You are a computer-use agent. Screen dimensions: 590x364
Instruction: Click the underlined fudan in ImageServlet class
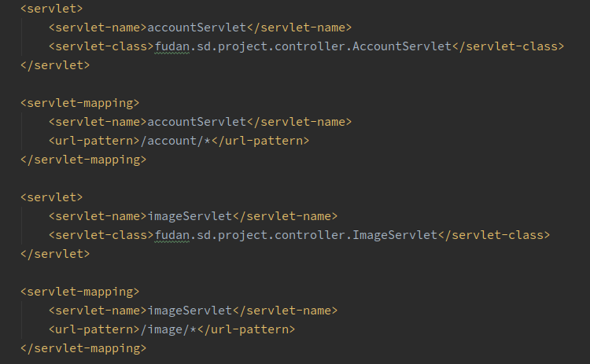[172, 235]
